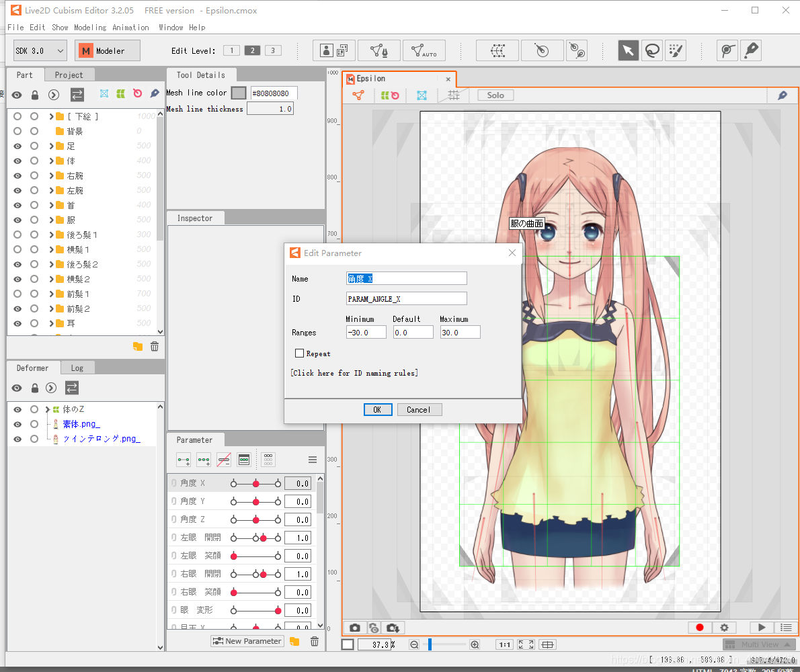Confirm the Edit Parameter dialog with OK
This screenshot has width=800, height=672.
click(378, 410)
